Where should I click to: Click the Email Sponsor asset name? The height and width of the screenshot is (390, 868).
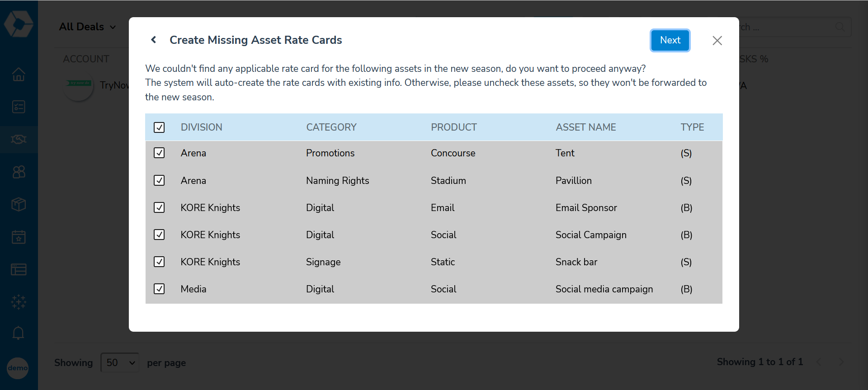pyautogui.click(x=586, y=208)
